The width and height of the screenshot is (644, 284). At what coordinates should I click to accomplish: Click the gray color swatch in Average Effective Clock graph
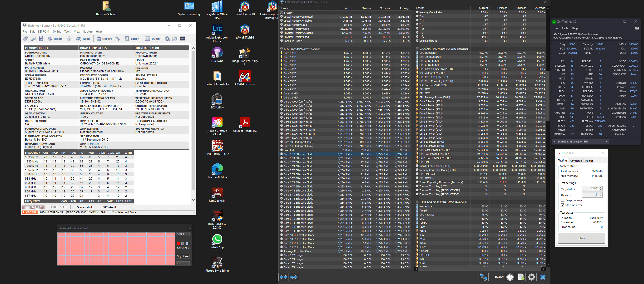tap(183, 244)
